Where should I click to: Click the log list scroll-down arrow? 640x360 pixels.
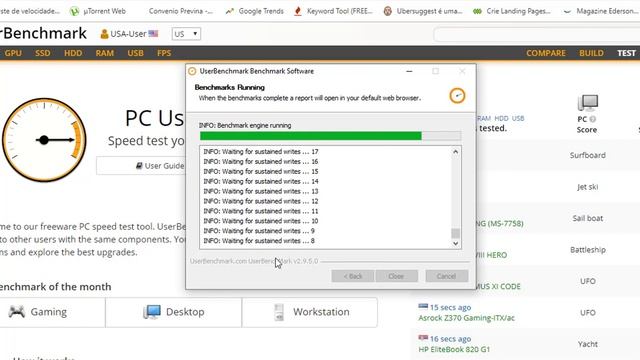tap(455, 244)
